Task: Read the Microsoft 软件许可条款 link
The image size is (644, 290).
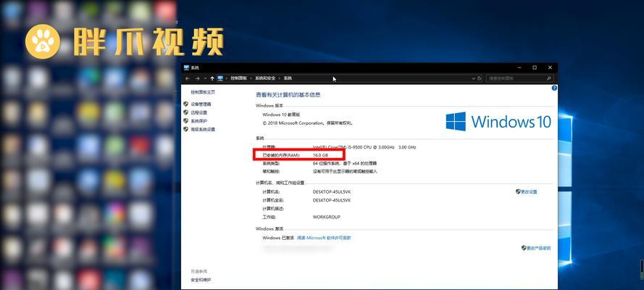Action: click(x=324, y=238)
